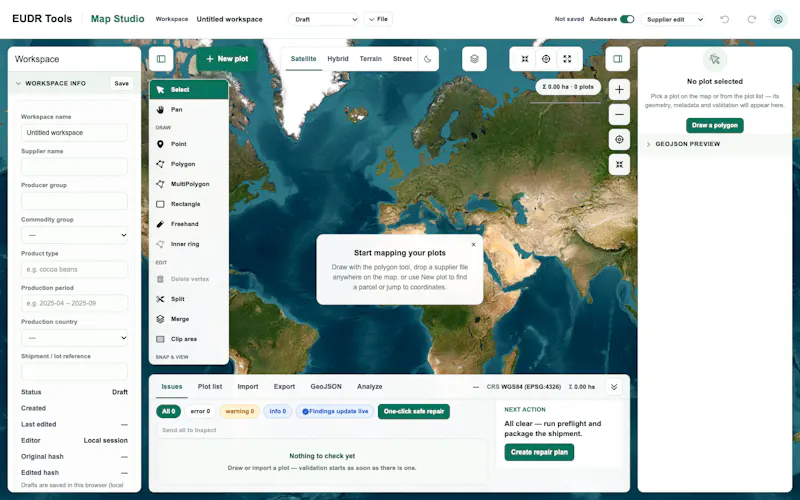Toggle Findings update live chip
The image size is (800, 500).
[x=335, y=411]
